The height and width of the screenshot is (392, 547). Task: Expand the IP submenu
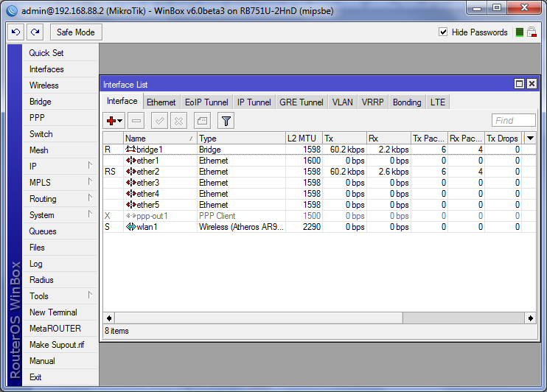point(90,165)
